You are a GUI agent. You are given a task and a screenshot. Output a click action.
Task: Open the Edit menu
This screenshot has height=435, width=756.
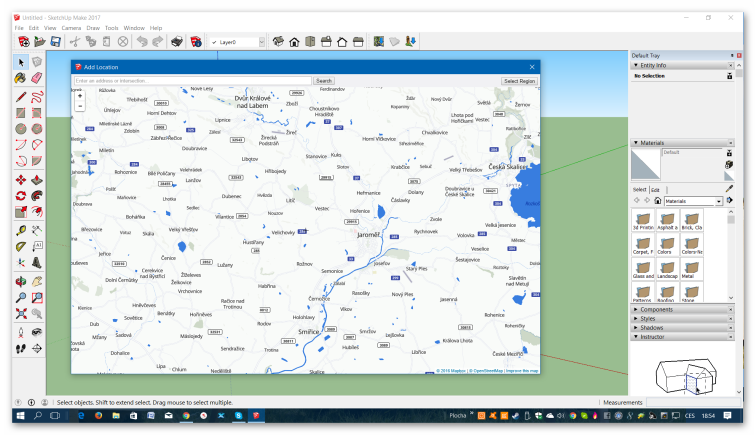(34, 28)
